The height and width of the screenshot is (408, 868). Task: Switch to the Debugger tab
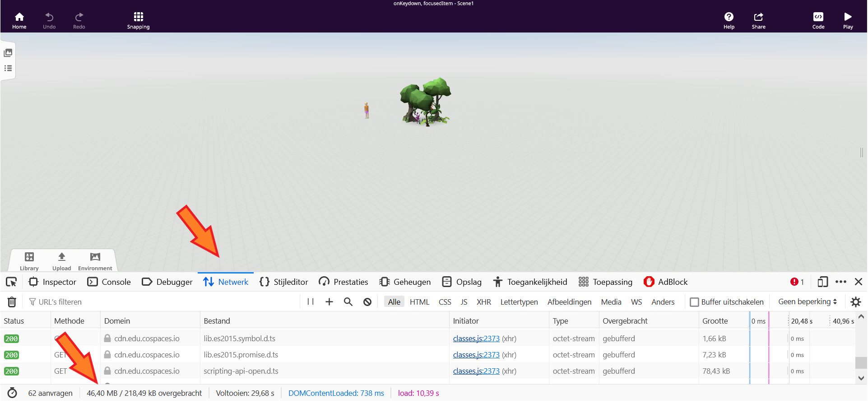[167, 282]
